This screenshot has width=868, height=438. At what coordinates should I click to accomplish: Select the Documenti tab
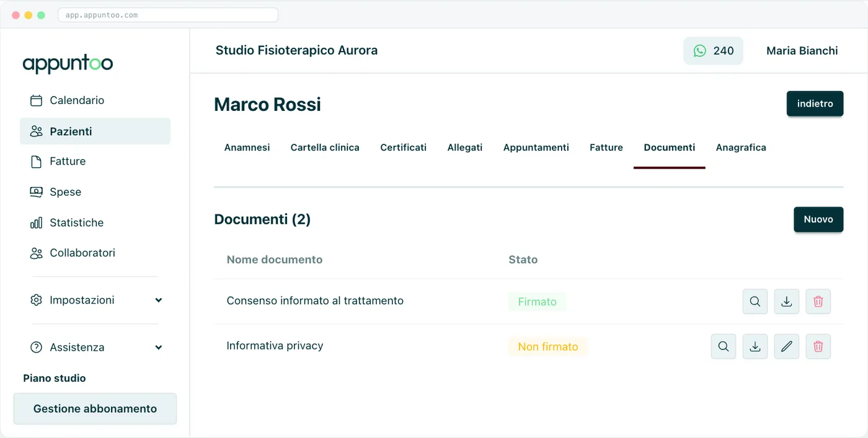click(x=670, y=147)
